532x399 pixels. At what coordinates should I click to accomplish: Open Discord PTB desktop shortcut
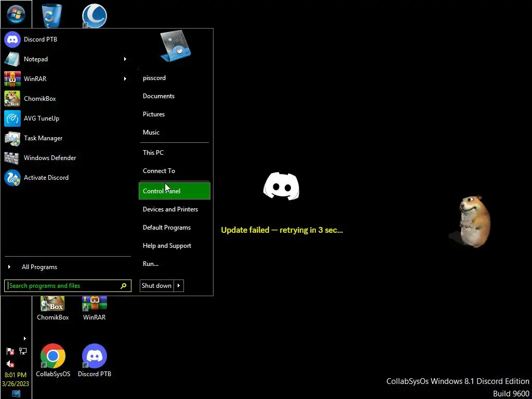pos(95,361)
